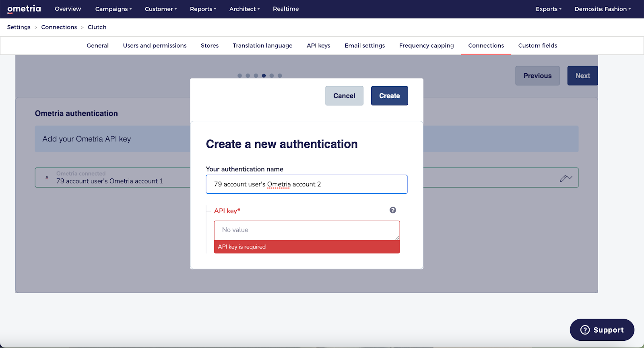Select the Connections tab
644x348 pixels.
(486, 46)
